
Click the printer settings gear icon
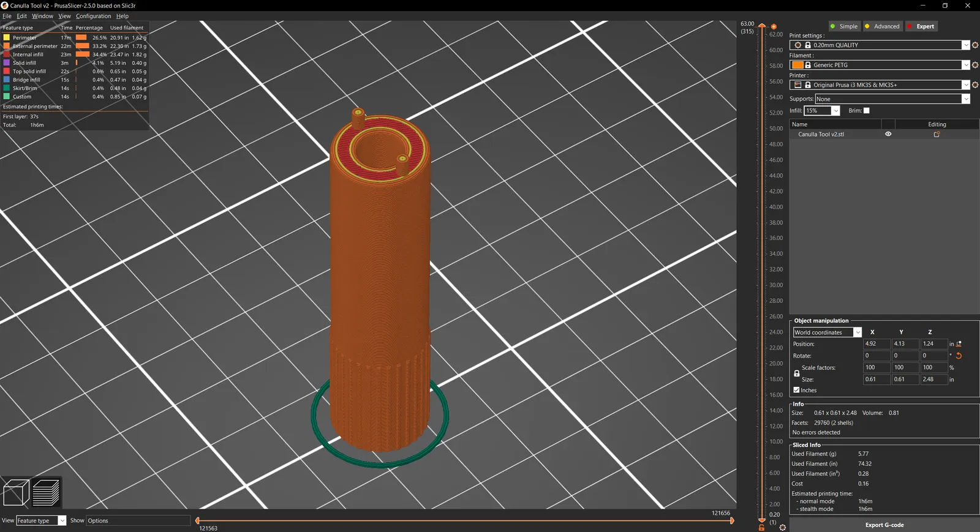tap(975, 85)
